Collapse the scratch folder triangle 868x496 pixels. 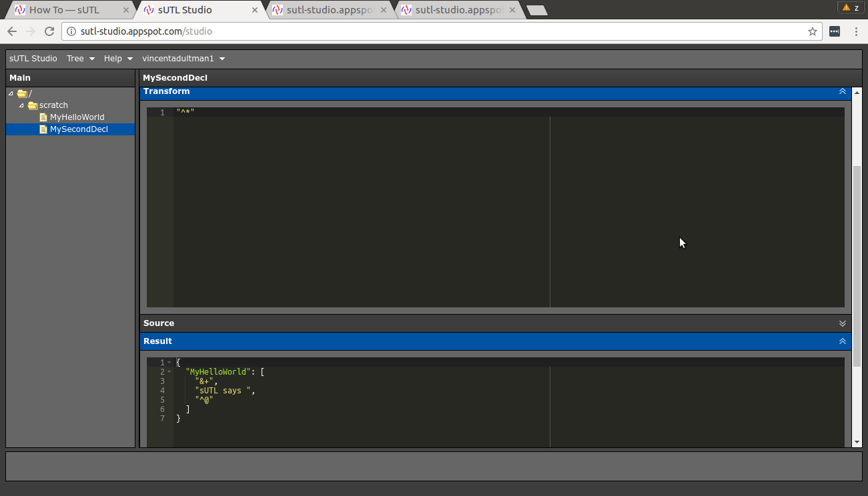tap(22, 105)
